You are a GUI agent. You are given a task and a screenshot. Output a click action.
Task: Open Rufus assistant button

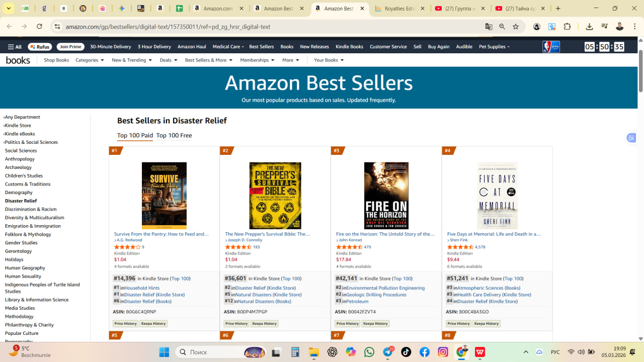coord(40,47)
